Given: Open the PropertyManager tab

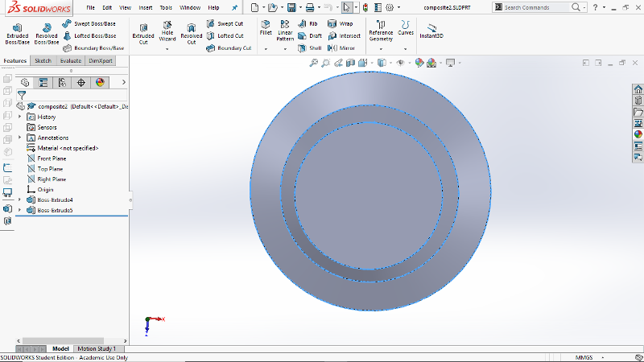Looking at the screenshot, I should point(43,83).
